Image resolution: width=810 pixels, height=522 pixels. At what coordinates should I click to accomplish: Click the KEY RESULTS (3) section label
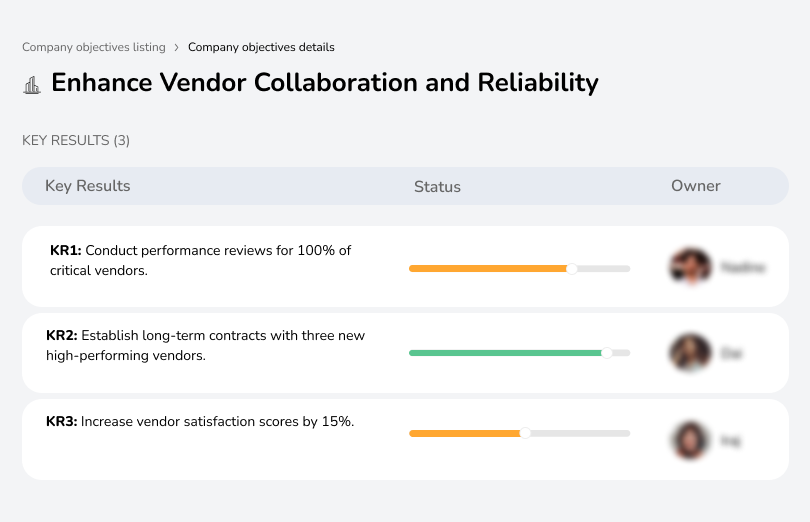tap(76, 141)
